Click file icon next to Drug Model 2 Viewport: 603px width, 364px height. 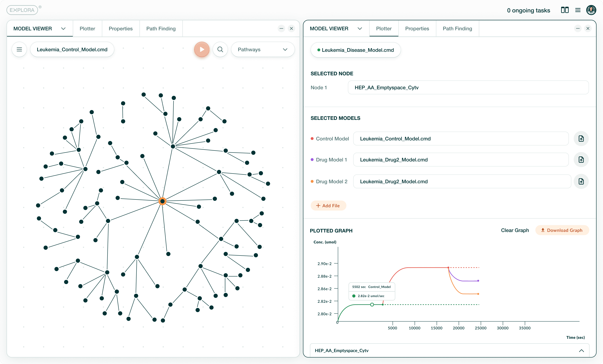pyautogui.click(x=581, y=181)
